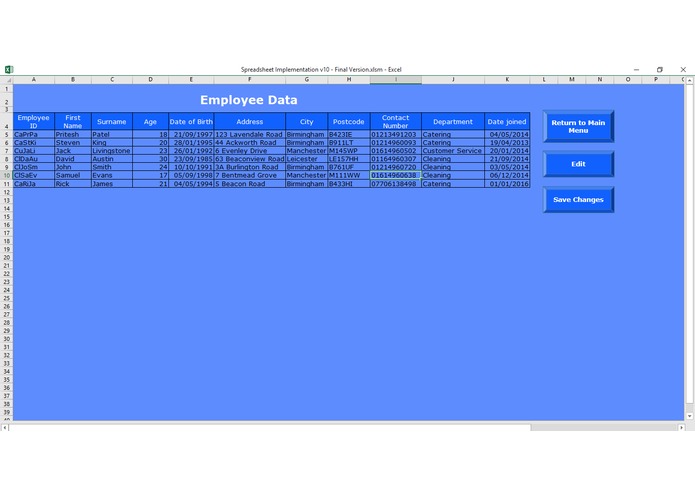Image resolution: width=695 pixels, height=494 pixels.
Task: Click the Department header cell
Action: (453, 121)
